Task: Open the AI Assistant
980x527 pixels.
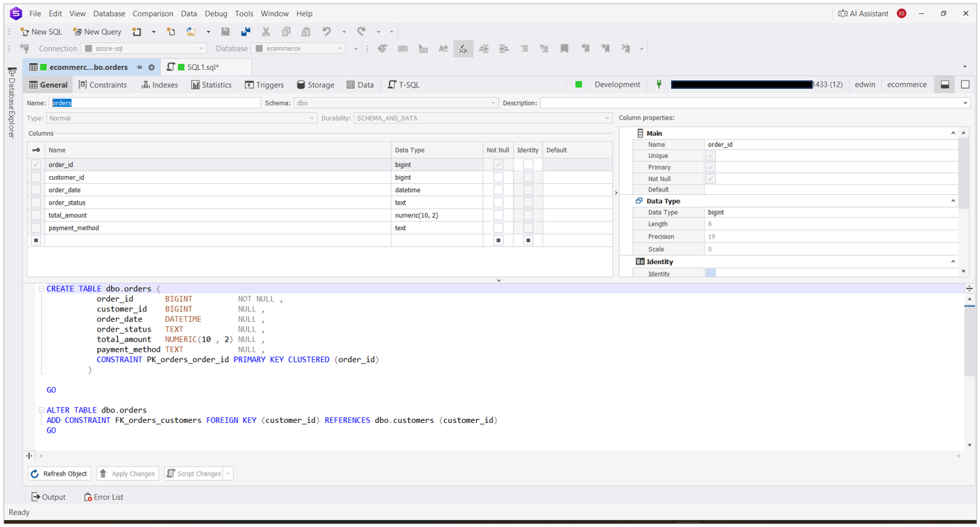Action: tap(863, 13)
